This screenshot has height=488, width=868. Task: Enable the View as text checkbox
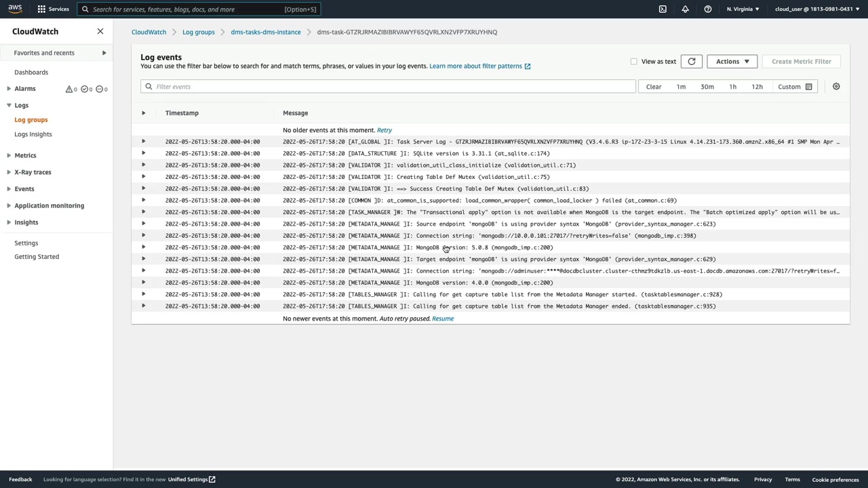coord(633,61)
